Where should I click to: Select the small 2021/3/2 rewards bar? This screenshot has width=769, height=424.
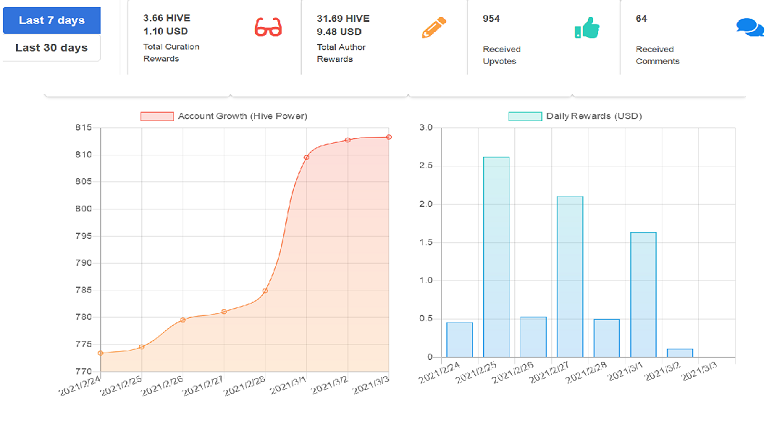coord(680,353)
